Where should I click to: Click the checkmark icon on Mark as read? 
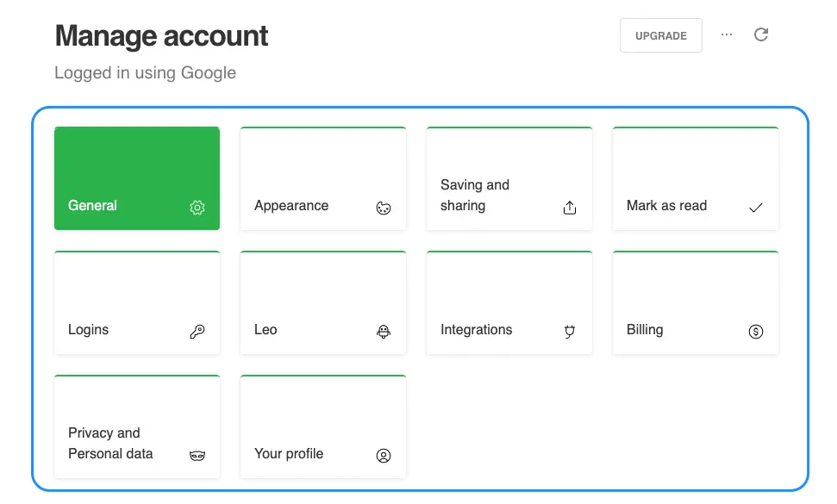(755, 208)
